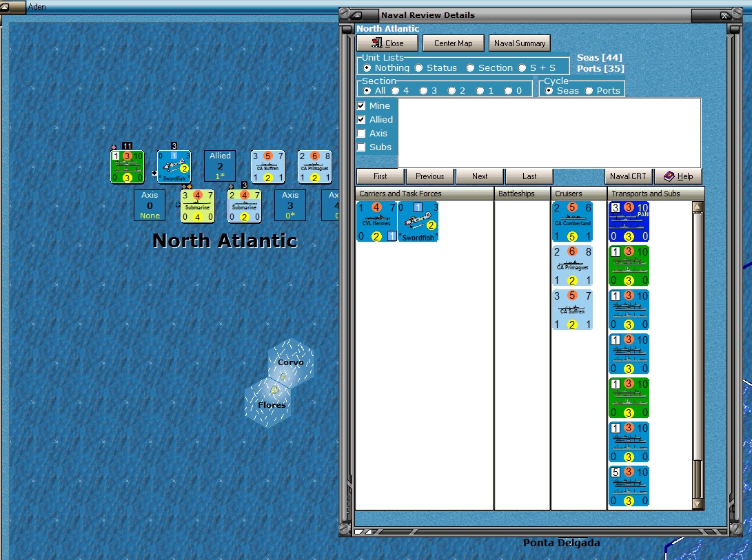Click Battleships column header
752x560 pixels.
click(x=522, y=194)
